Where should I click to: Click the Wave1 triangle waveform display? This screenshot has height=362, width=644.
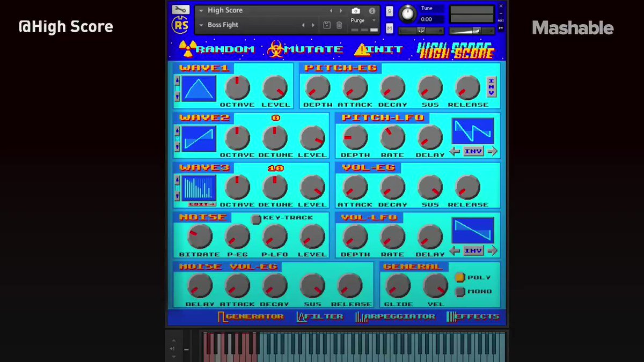pyautogui.click(x=199, y=88)
